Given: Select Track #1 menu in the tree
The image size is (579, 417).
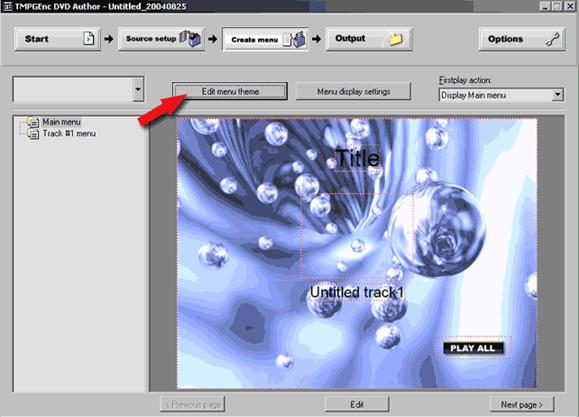Looking at the screenshot, I should 69,133.
